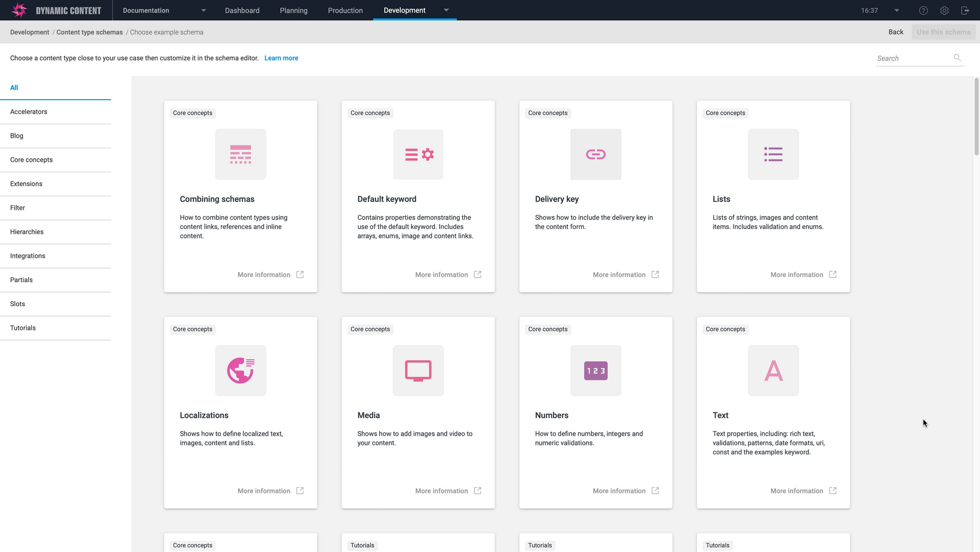Image resolution: width=980 pixels, height=552 pixels.
Task: Select the Delivery key link icon
Action: point(596,154)
